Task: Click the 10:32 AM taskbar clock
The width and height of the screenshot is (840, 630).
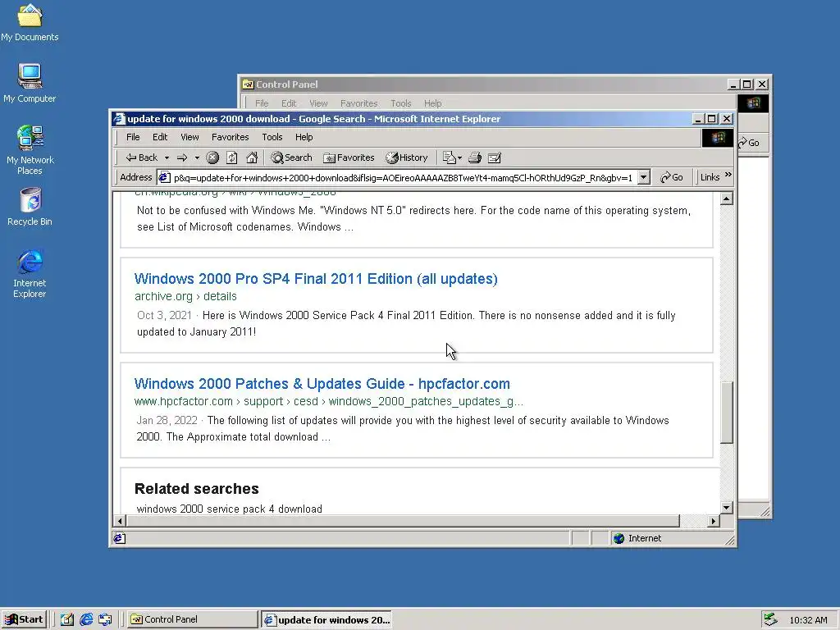Action: click(808, 620)
